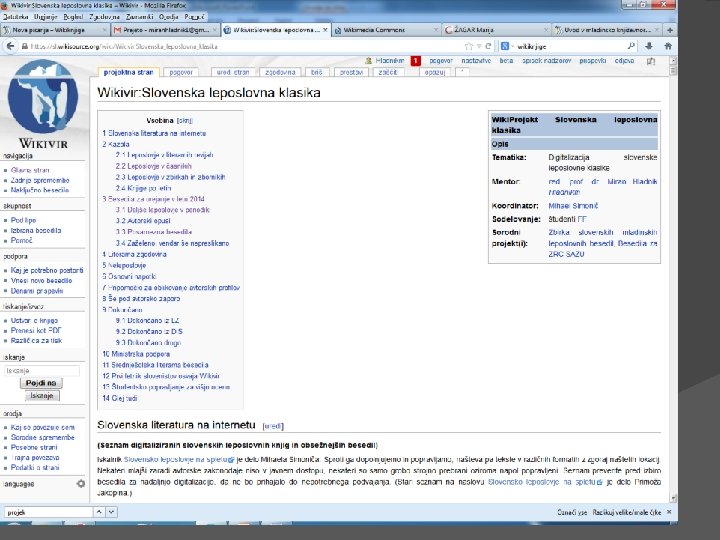Open the Pod lipo sidebar link

pos(23,220)
